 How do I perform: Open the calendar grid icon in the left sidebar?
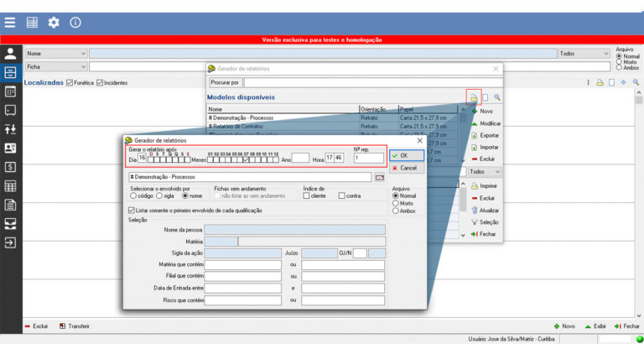[x=10, y=92]
